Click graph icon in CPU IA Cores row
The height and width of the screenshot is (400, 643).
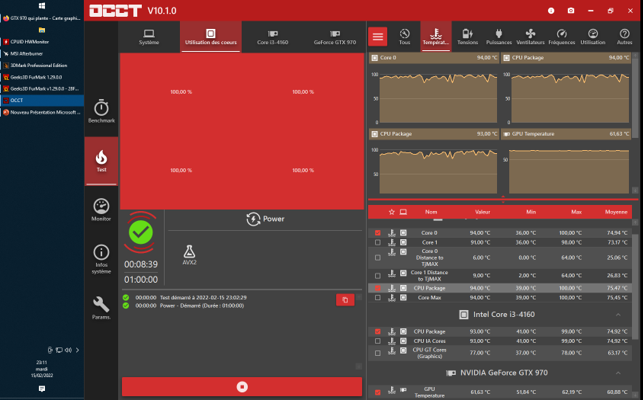392,341
